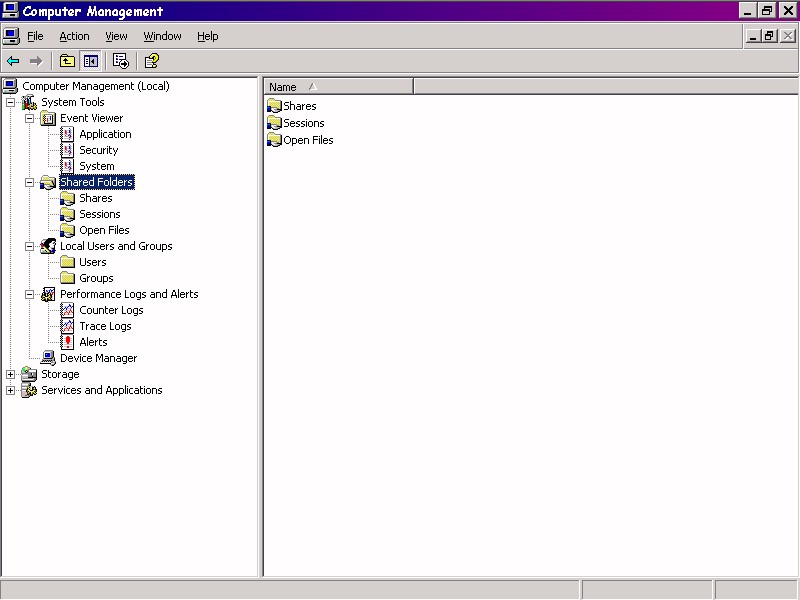Click the Export List toolbar icon
Viewport: 800px width, 600px height.
coord(121,61)
